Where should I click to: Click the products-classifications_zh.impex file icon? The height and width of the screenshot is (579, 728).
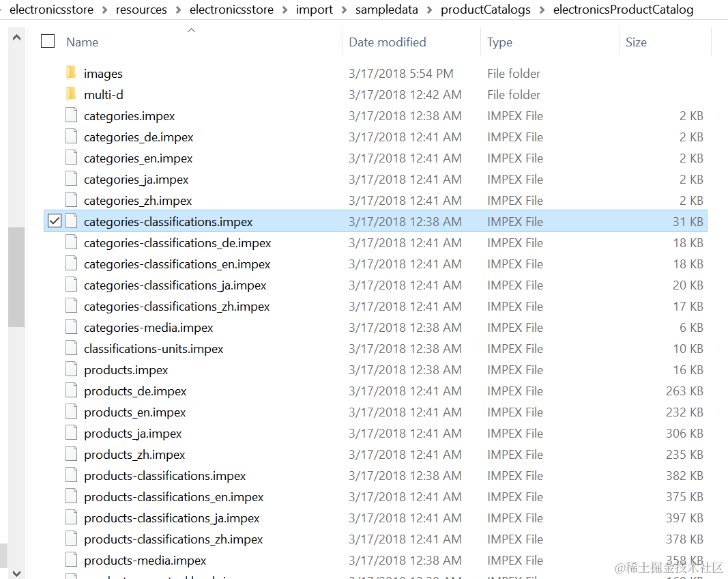tap(71, 537)
